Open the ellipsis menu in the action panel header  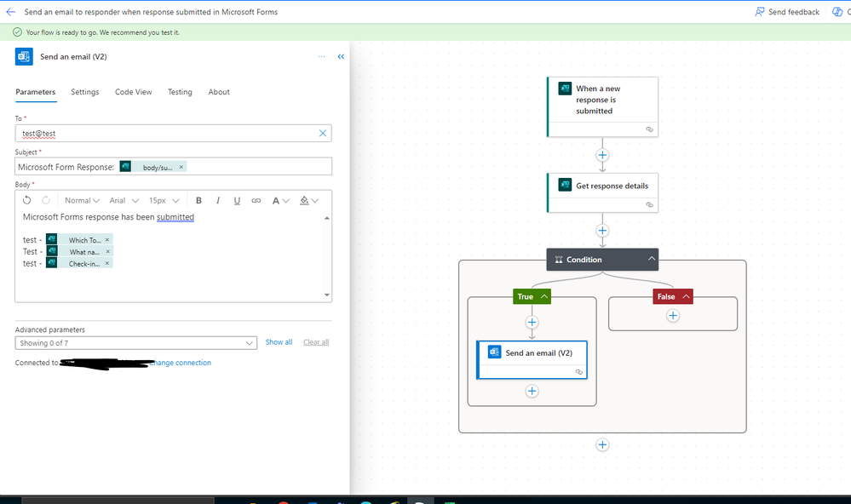pyautogui.click(x=322, y=56)
